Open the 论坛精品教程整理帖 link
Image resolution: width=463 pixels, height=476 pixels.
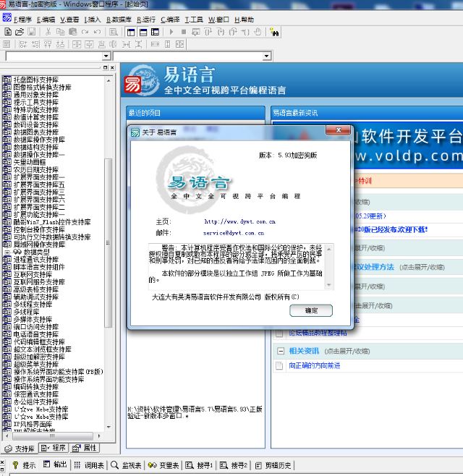318,333
